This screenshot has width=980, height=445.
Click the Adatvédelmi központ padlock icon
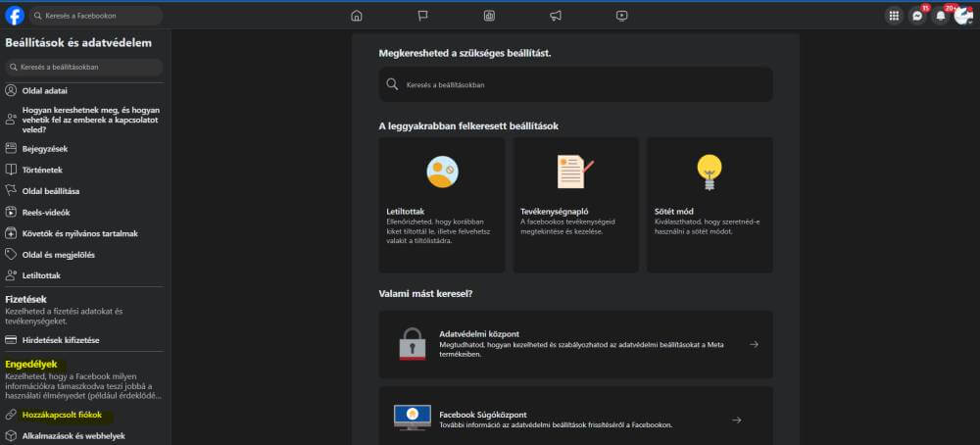412,344
